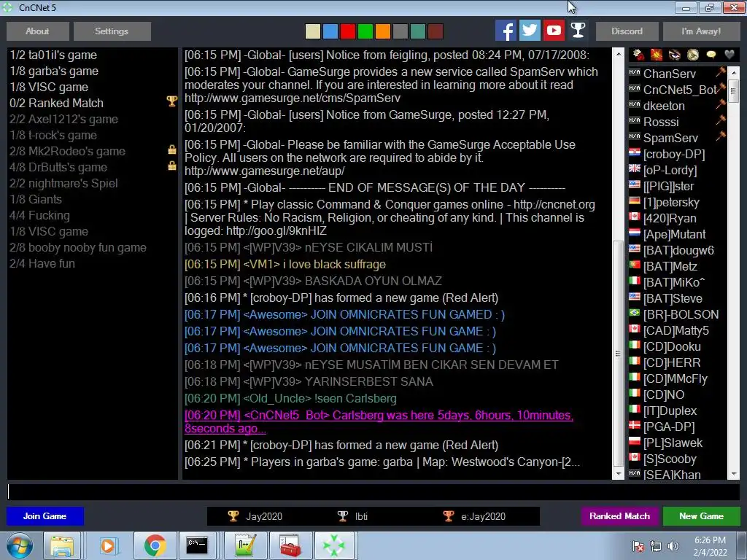Screen dimensions: 747x560
Task: Select 2/8 booby nooby fun game
Action: pyautogui.click(x=93, y=248)
